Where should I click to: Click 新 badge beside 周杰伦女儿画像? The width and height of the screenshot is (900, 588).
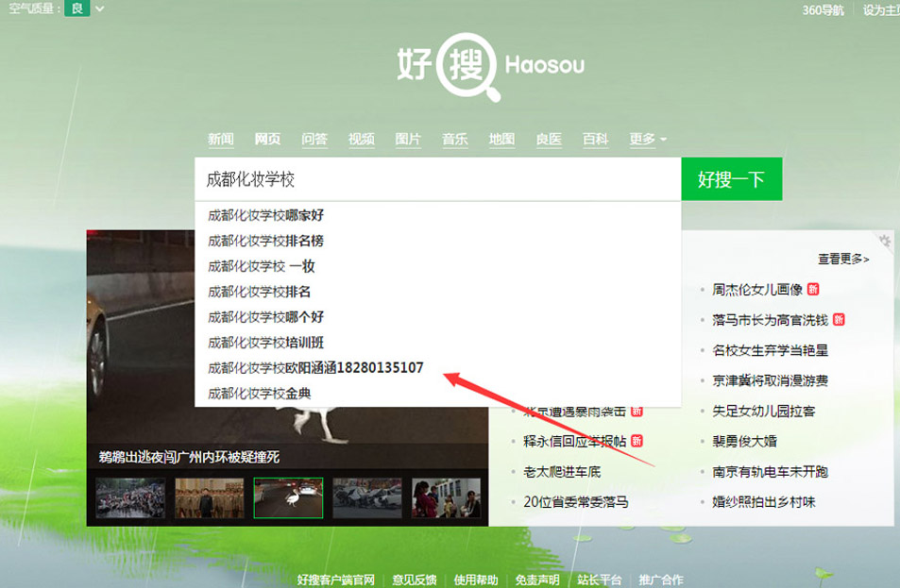pyautogui.click(x=812, y=290)
